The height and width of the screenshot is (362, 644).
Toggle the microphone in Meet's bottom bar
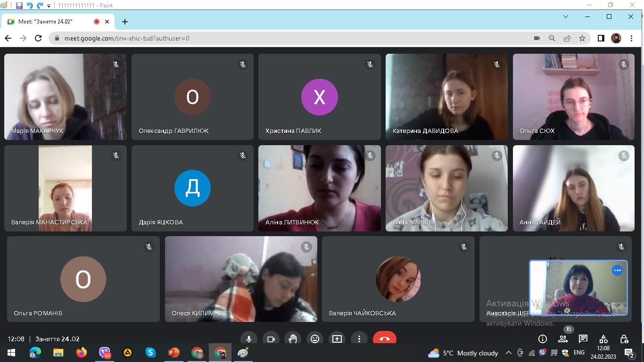click(x=248, y=338)
